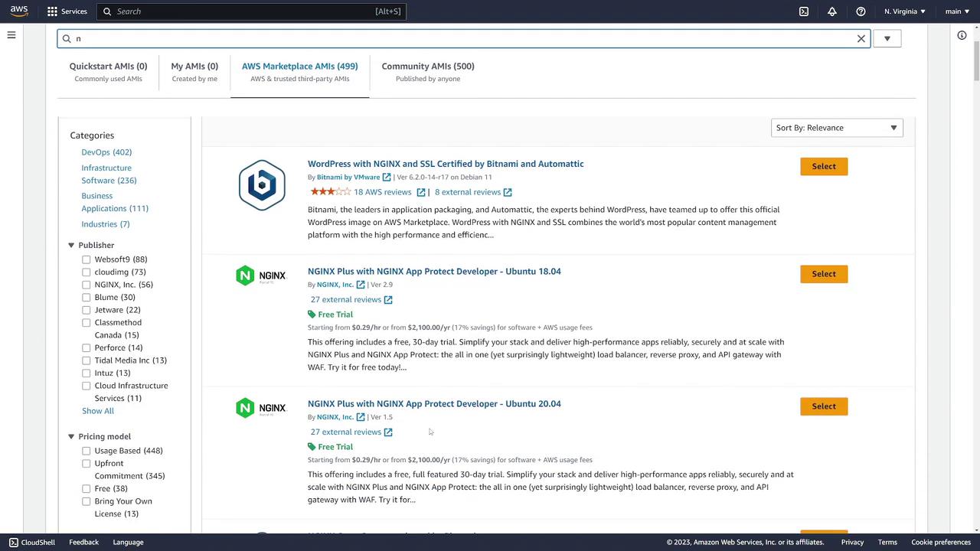
Task: Open the hamburger navigation menu
Action: [x=11, y=34]
